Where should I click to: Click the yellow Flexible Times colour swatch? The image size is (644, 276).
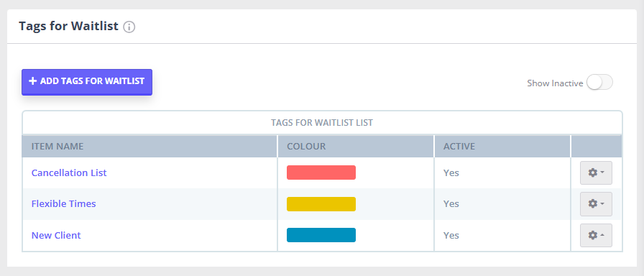click(321, 204)
